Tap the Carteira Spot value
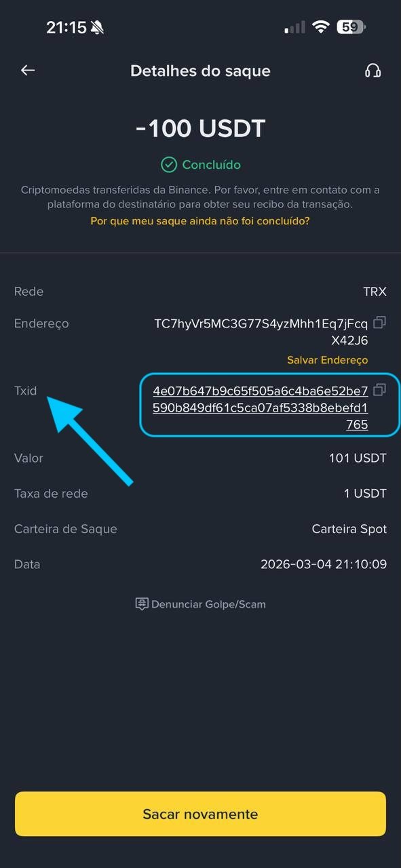This screenshot has height=868, width=401. pos(349,529)
